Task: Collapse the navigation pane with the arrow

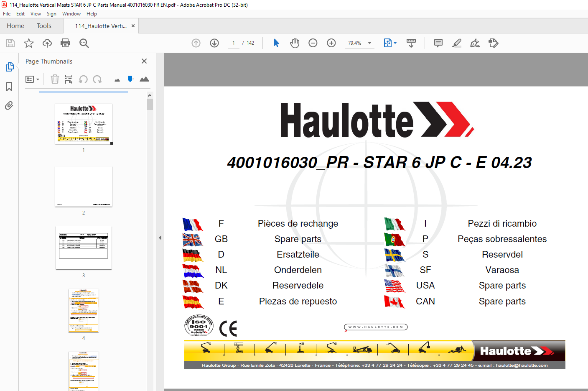Action: point(160,238)
